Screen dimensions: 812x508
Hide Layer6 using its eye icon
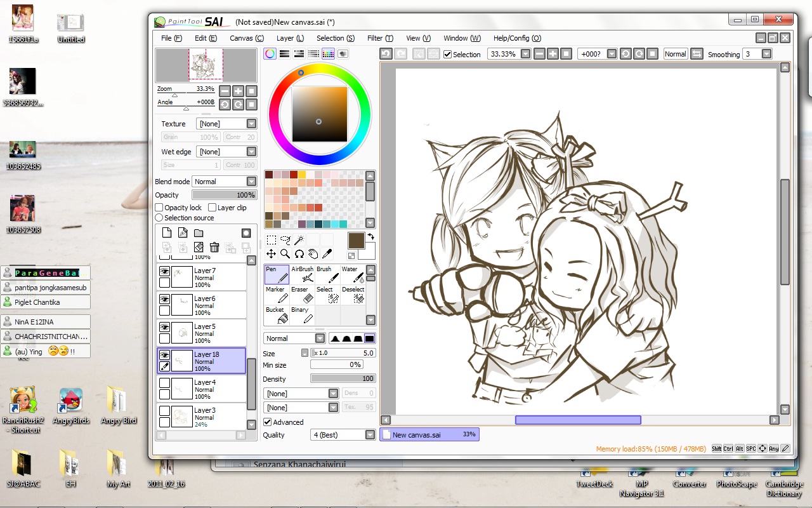[164, 299]
